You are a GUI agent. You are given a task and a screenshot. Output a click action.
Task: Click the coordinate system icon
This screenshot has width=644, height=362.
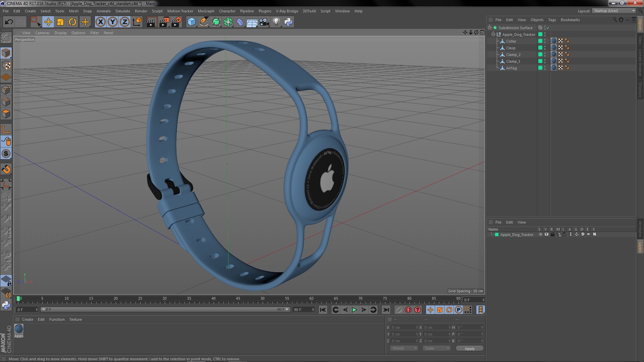pyautogui.click(x=137, y=22)
